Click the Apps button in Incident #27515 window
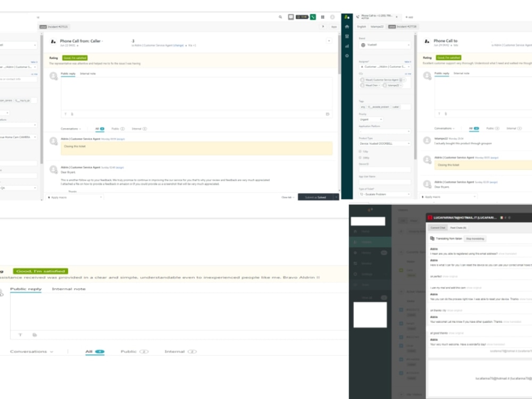The image size is (532, 399). (x=334, y=27)
